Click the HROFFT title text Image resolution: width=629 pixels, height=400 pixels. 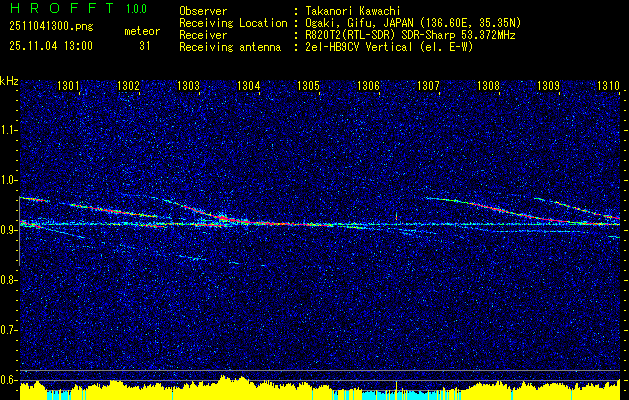coord(61,8)
